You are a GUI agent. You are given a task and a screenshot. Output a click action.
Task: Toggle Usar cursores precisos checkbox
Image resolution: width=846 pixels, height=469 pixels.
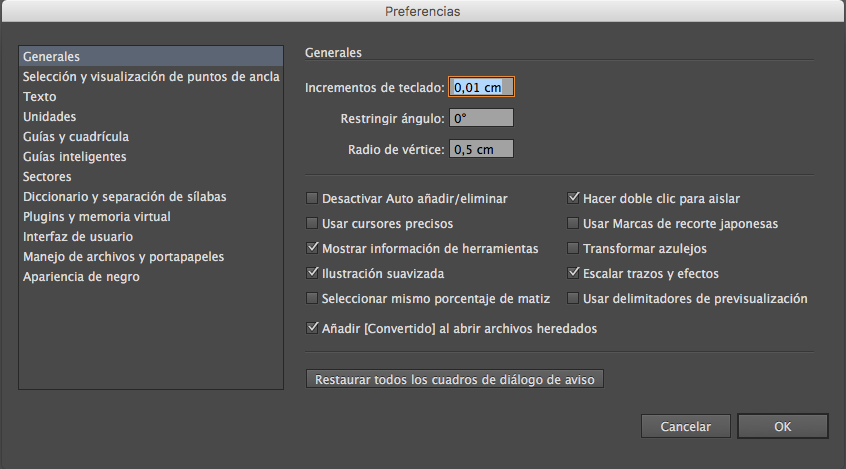point(313,224)
